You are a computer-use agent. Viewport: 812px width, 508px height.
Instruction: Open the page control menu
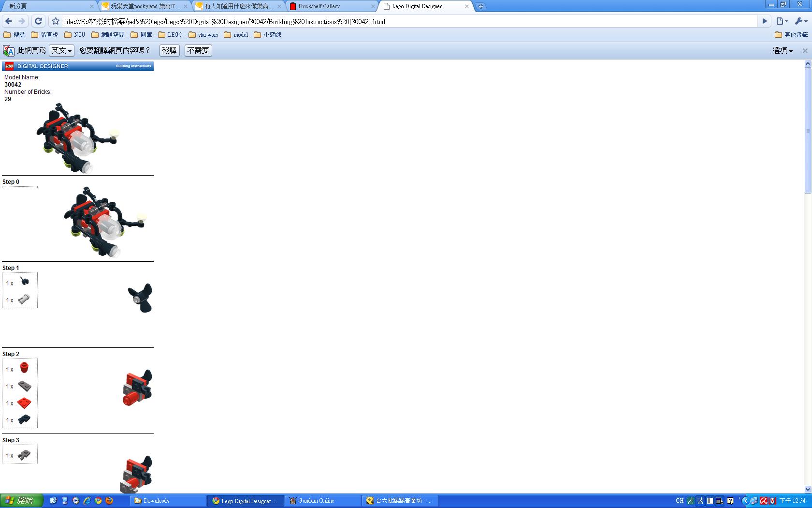(782, 21)
